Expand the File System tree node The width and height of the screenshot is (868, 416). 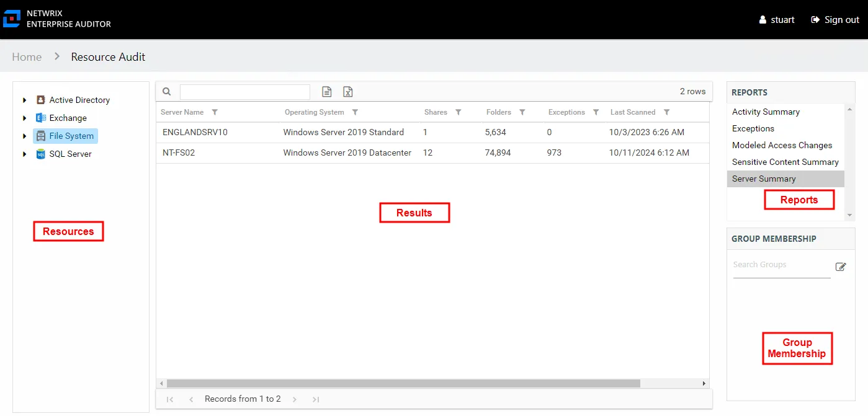point(24,136)
